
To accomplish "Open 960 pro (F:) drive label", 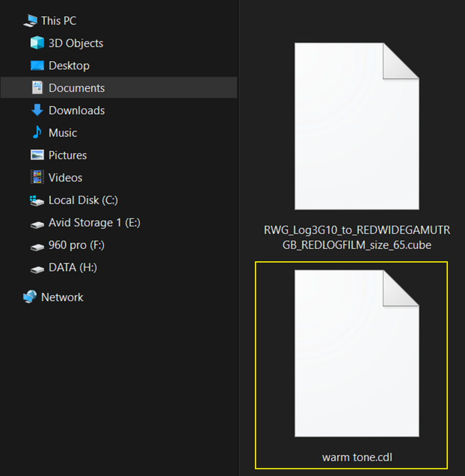I will point(77,245).
